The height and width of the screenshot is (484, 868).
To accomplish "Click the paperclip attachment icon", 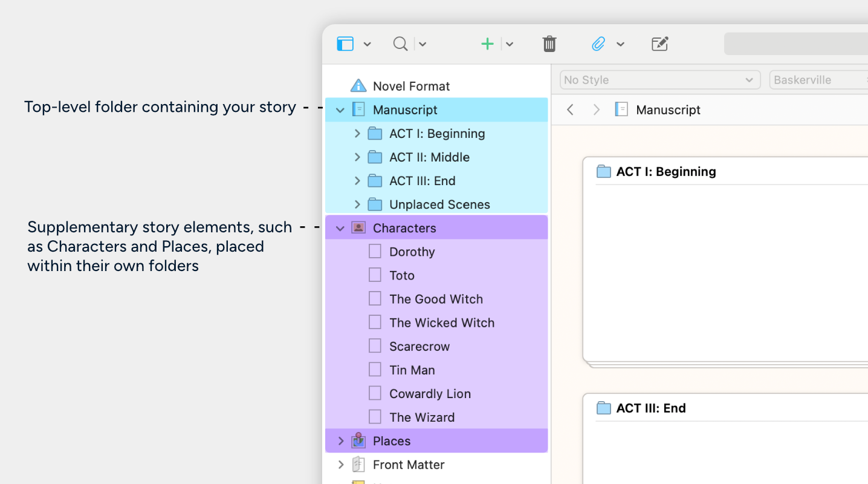I will click(x=598, y=44).
